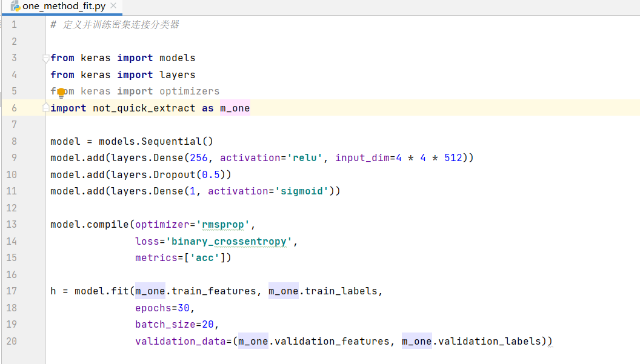Click the batch_size value 20
Image resolution: width=640 pixels, height=364 pixels.
[x=208, y=325]
